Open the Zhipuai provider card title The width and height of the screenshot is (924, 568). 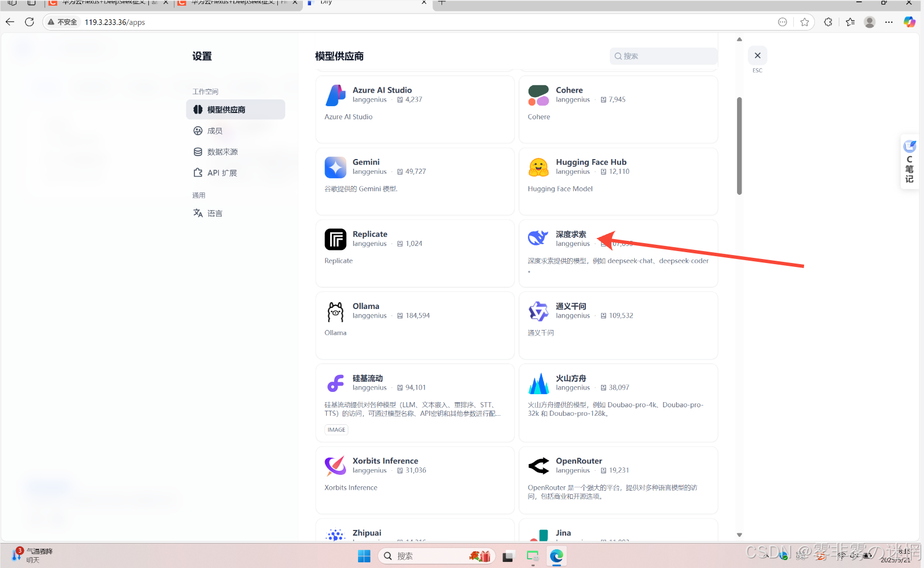click(x=367, y=533)
